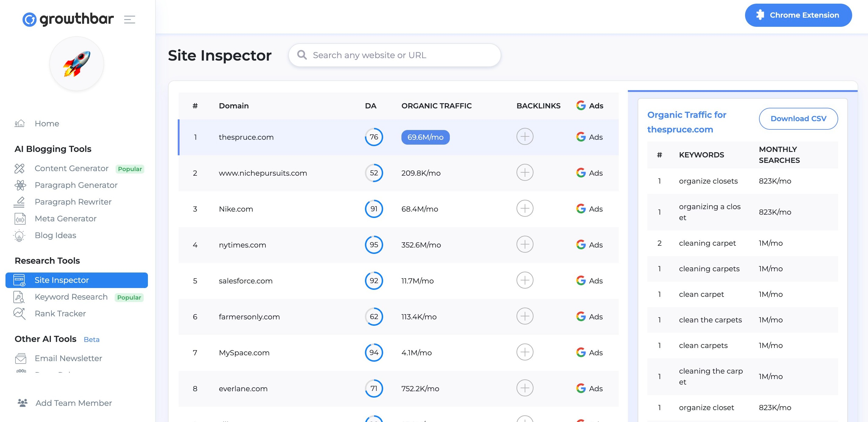The height and width of the screenshot is (422, 868).
Task: Select the thespruce.com domain row
Action: 398,137
